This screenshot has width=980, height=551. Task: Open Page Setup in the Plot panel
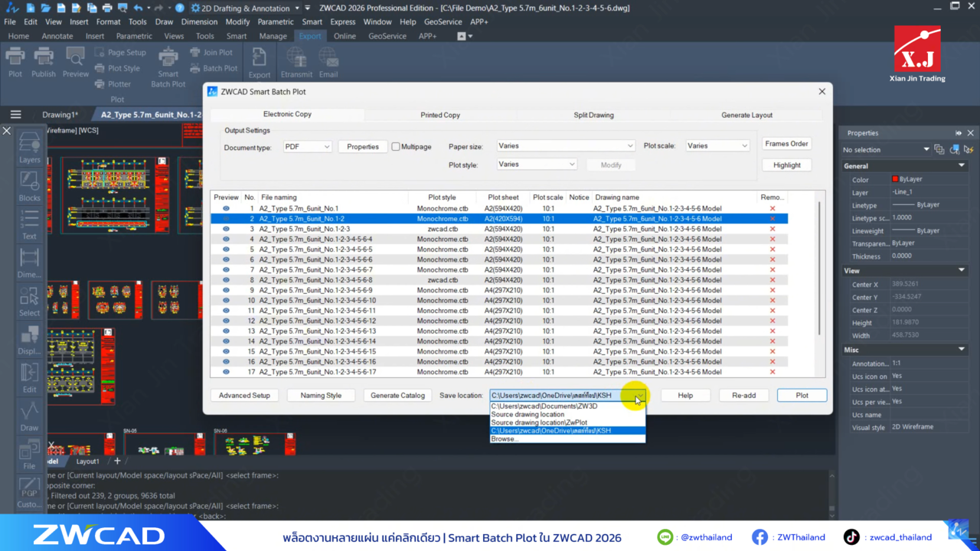[120, 53]
